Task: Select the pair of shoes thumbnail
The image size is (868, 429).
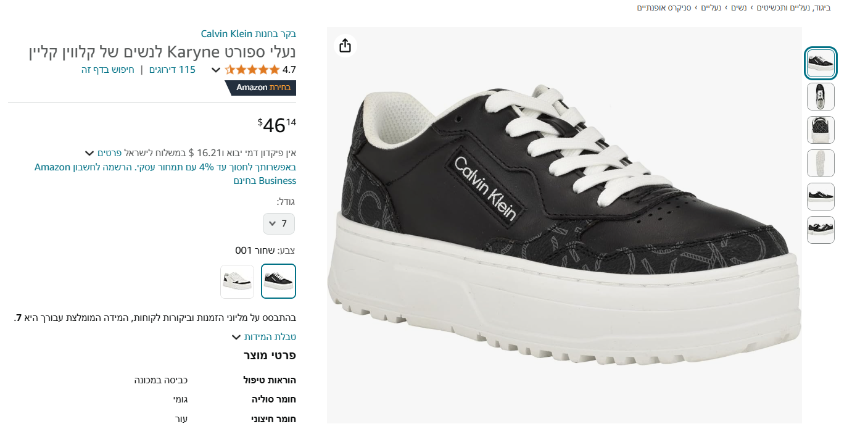Action: point(820,230)
